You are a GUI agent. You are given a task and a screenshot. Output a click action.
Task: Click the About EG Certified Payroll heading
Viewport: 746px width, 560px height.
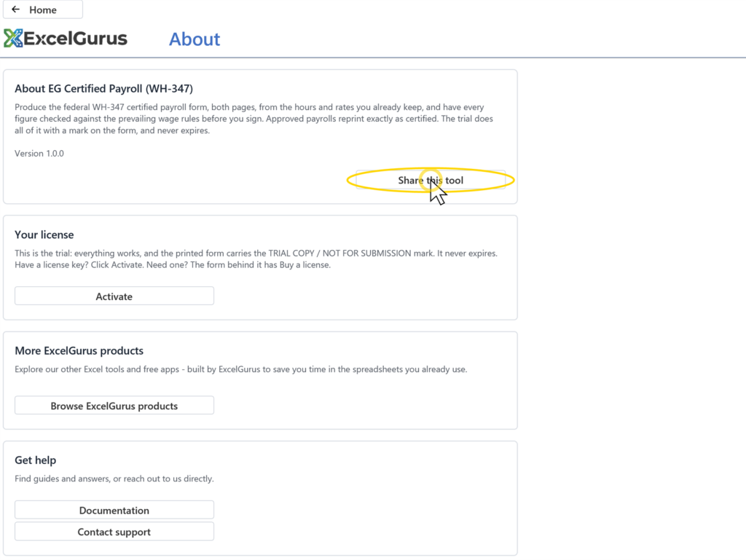click(x=103, y=88)
